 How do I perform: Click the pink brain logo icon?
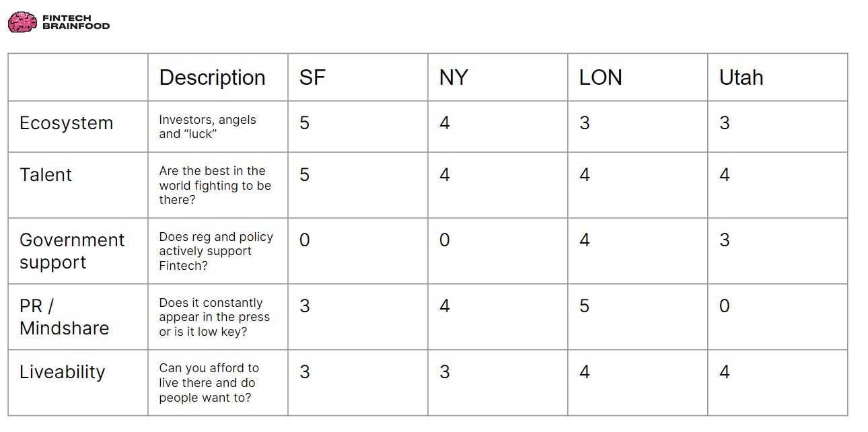point(22,22)
